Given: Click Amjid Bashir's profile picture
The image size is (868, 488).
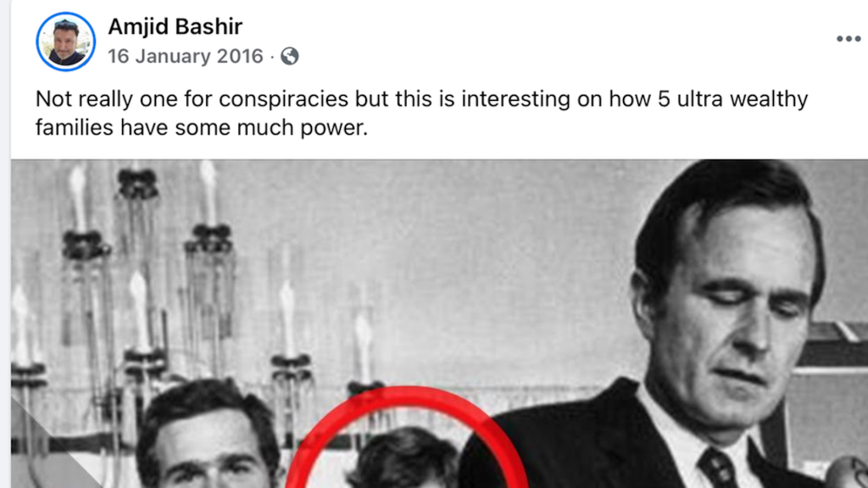Looking at the screenshot, I should [x=65, y=41].
